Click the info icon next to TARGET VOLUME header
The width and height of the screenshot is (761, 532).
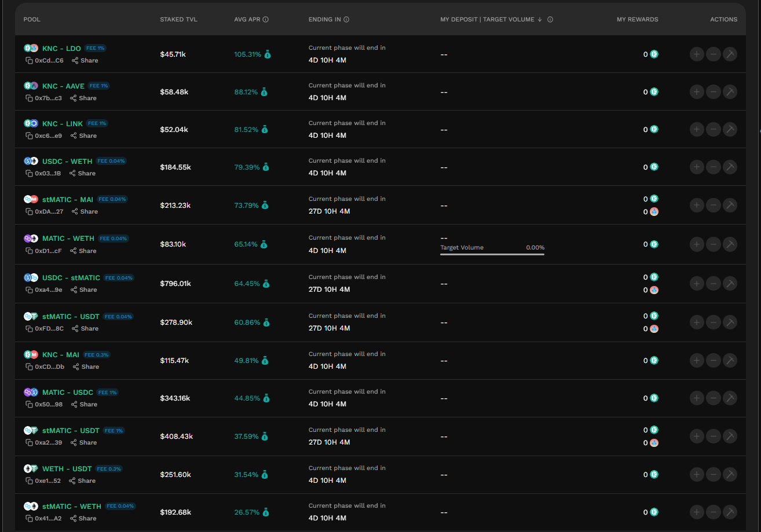point(550,20)
